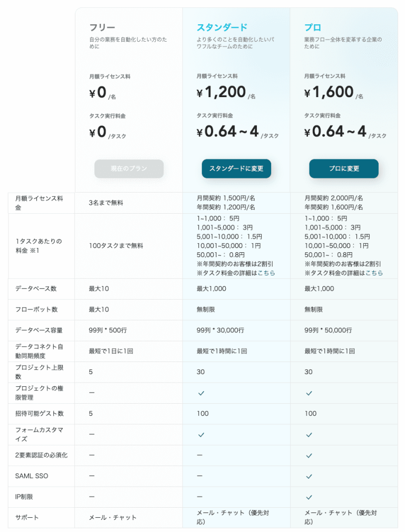
Task: Click the IP制限 checkmark in プロ column
Action: [307, 497]
